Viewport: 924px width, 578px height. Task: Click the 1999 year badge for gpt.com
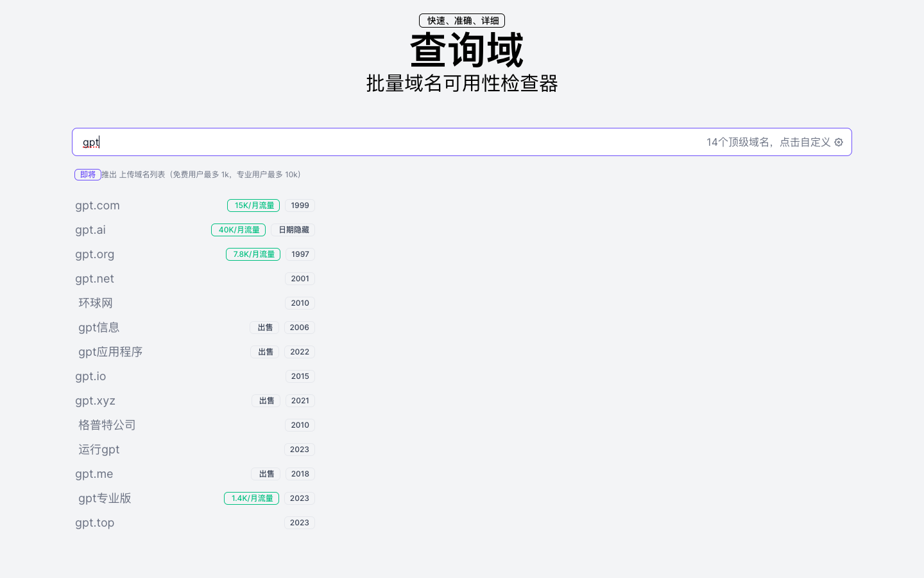300,206
